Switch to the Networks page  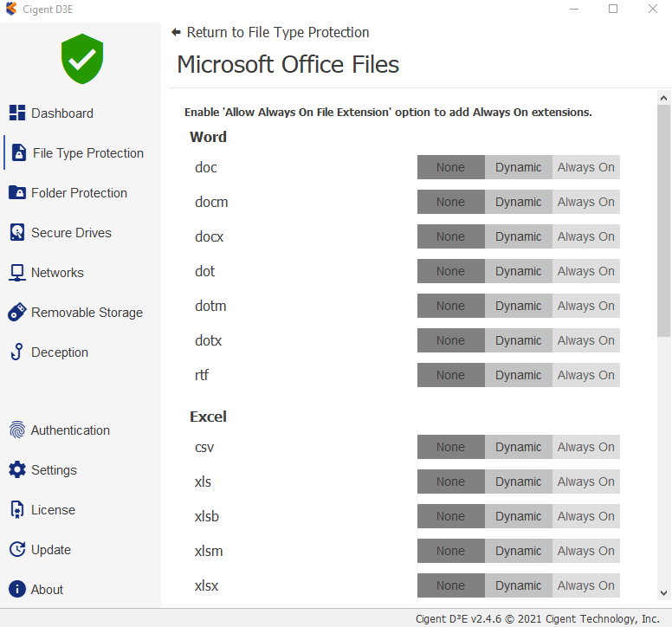[57, 273]
